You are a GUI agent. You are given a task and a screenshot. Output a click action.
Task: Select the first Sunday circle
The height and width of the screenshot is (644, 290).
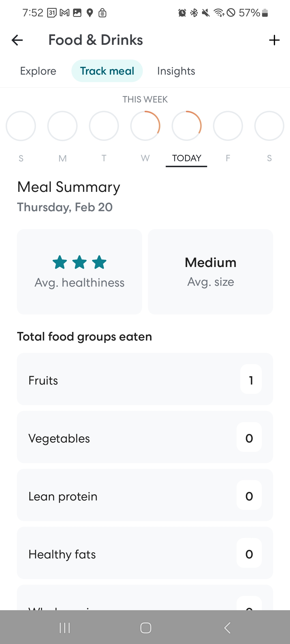click(21, 126)
